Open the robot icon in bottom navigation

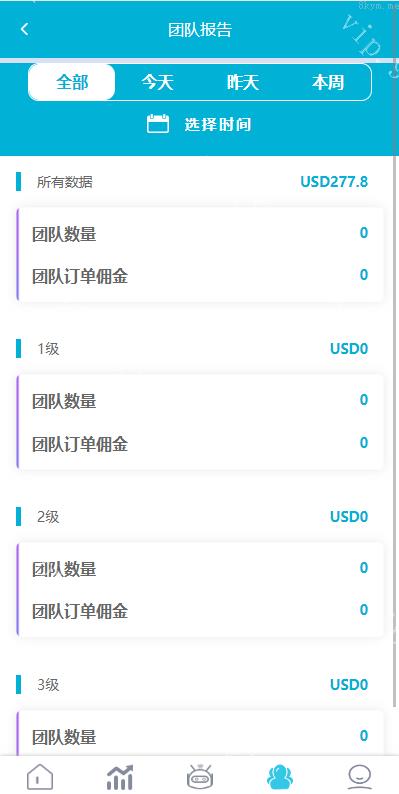click(200, 776)
